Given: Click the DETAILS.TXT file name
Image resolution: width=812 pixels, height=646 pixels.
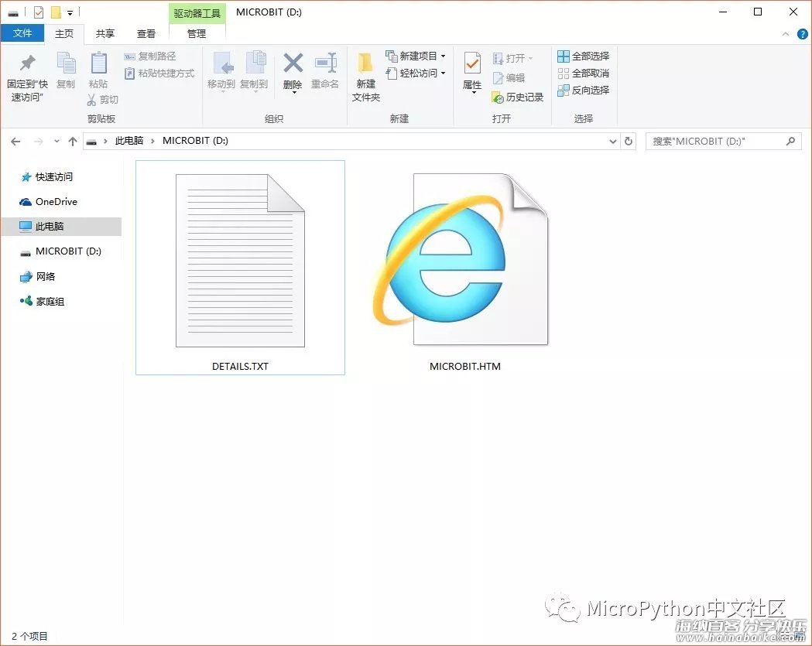Looking at the screenshot, I should [240, 367].
